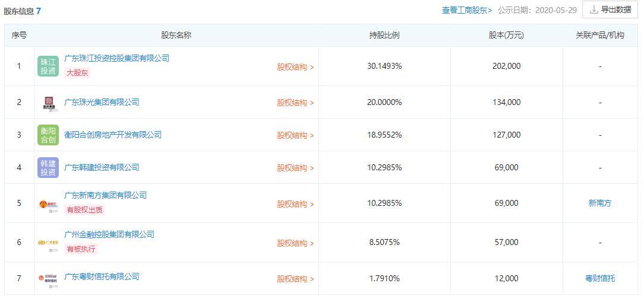Open 广州金融控股集团有限公司 company link
644x299 pixels.
pyautogui.click(x=109, y=234)
